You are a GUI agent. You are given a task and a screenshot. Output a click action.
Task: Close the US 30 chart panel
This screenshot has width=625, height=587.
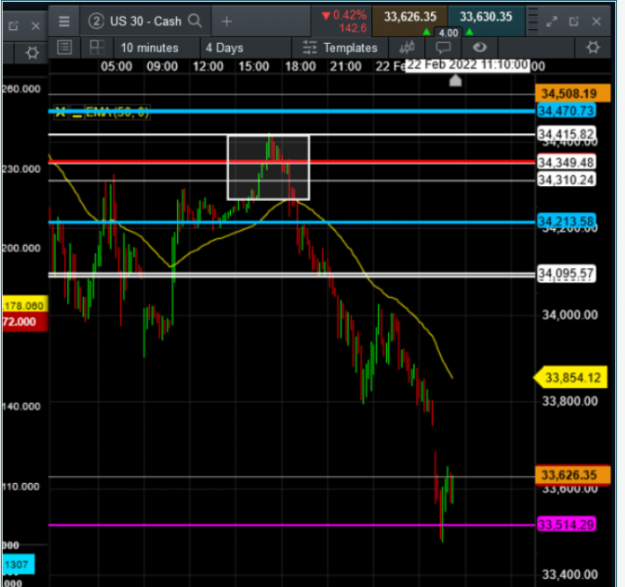[596, 22]
